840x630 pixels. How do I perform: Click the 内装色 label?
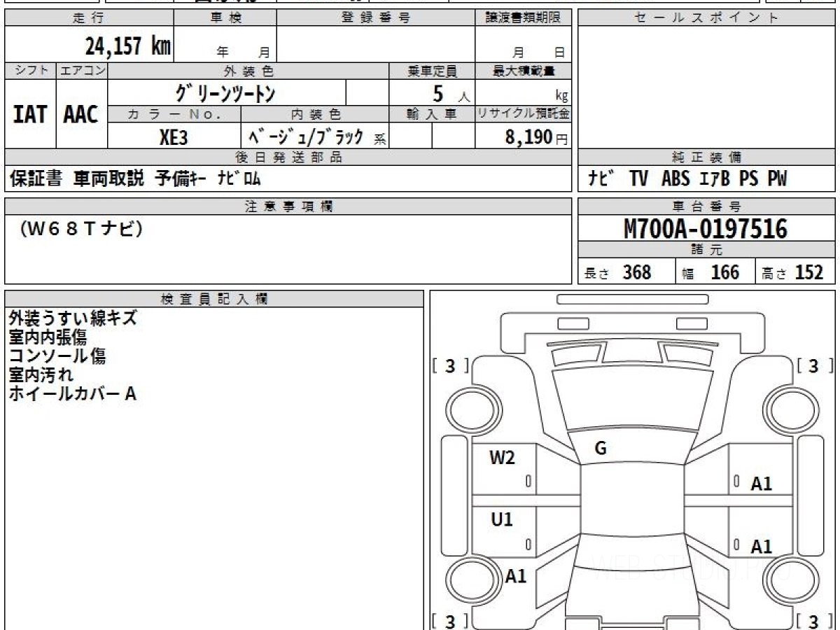tap(315, 113)
